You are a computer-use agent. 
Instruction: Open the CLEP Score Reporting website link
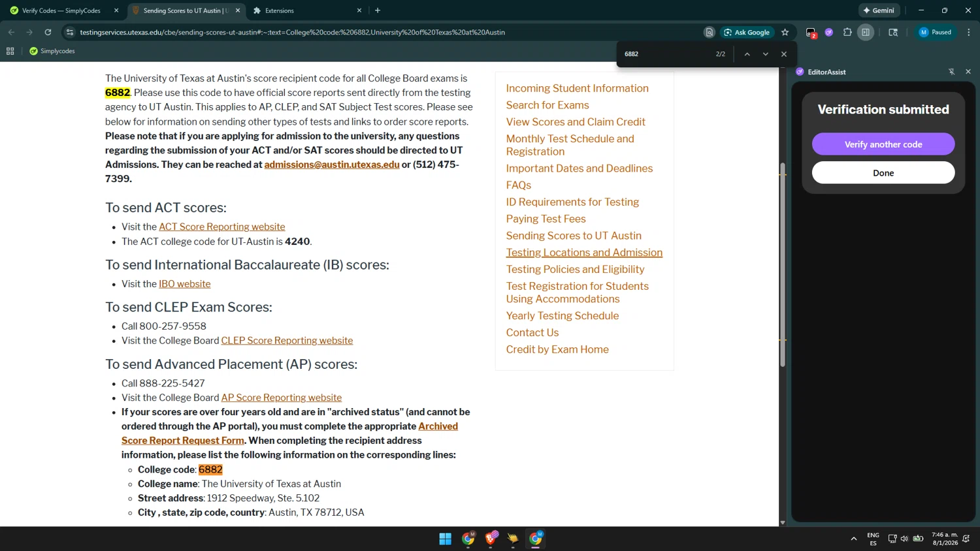(x=287, y=341)
